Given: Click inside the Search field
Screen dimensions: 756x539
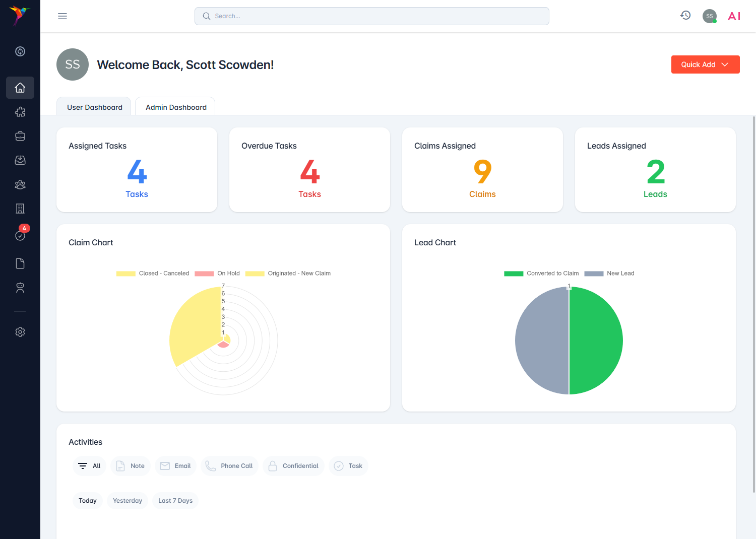Looking at the screenshot, I should [x=371, y=16].
